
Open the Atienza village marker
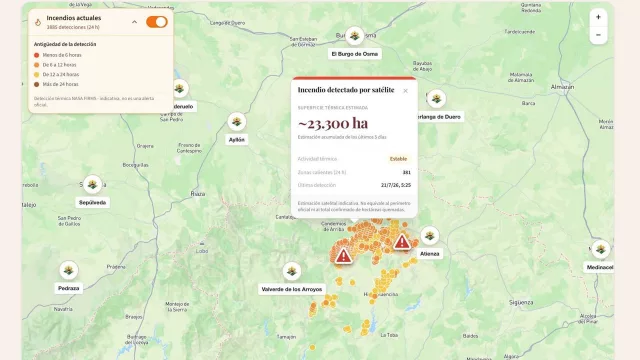tap(429, 236)
